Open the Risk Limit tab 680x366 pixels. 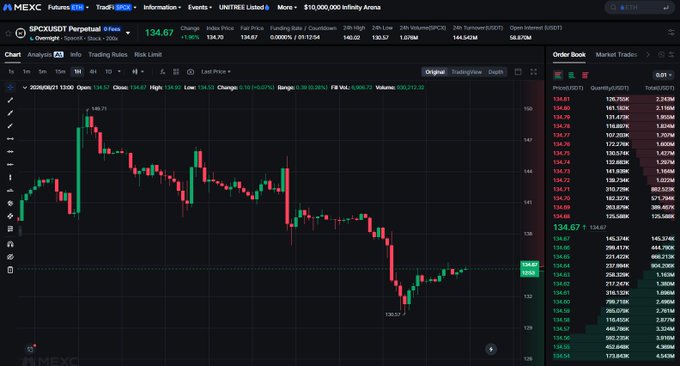click(148, 55)
